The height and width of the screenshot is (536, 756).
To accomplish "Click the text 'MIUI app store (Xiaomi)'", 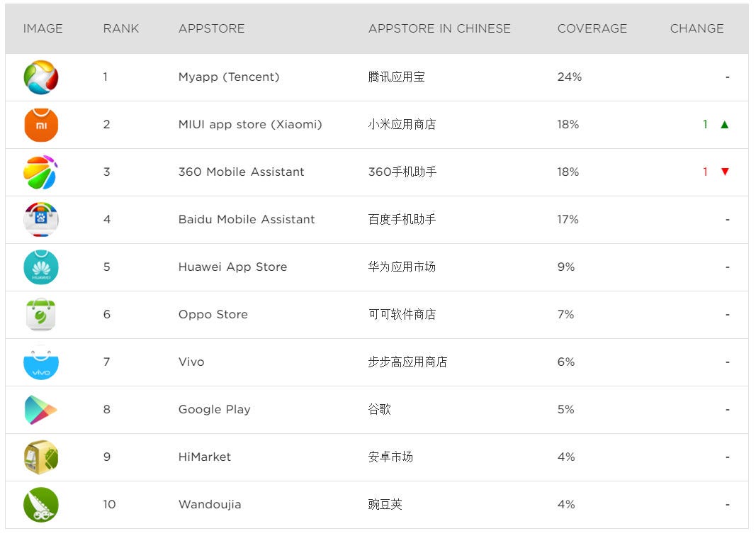I will tap(249, 125).
